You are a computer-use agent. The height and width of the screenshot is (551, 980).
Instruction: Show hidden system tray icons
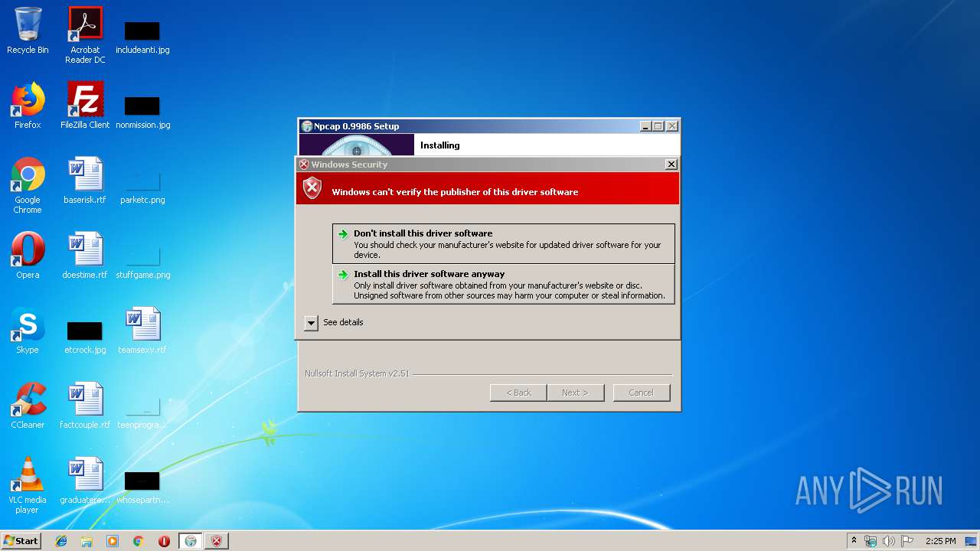[854, 541]
